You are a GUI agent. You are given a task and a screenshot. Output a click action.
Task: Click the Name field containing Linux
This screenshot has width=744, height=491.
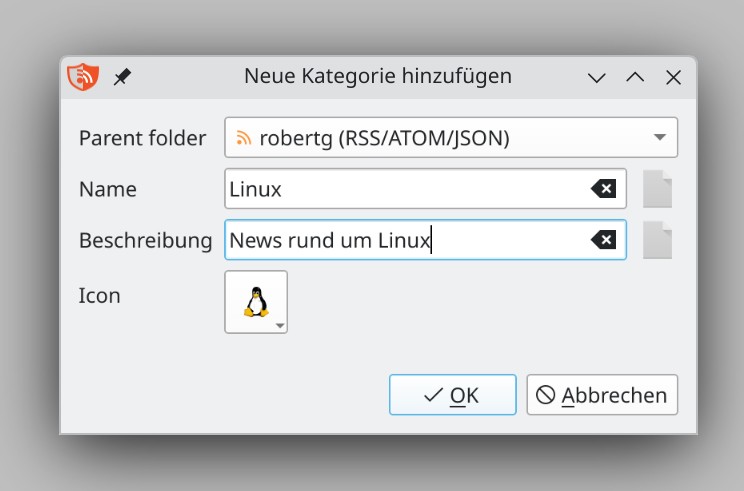click(x=425, y=189)
